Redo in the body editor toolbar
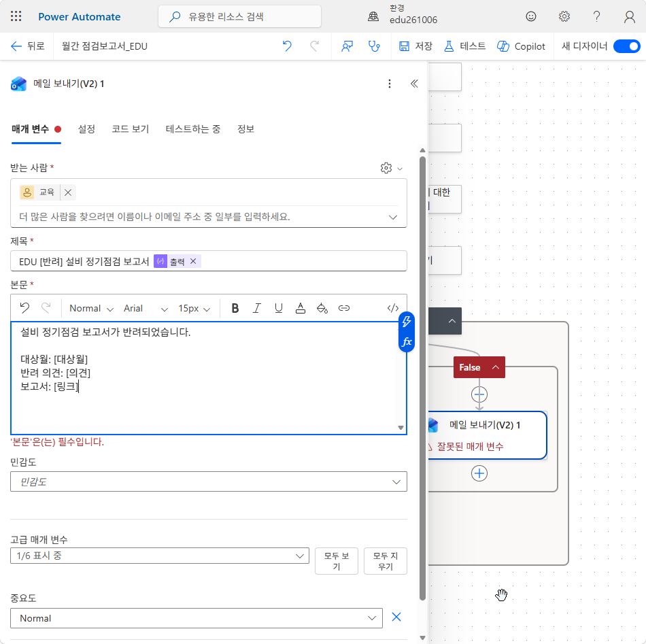Viewport: 646px width, 644px height. click(x=46, y=308)
